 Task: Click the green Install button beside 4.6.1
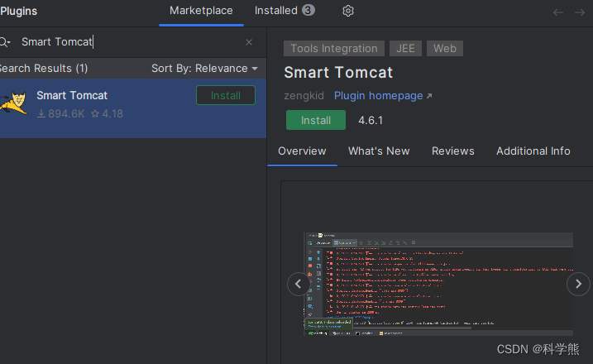(x=316, y=120)
